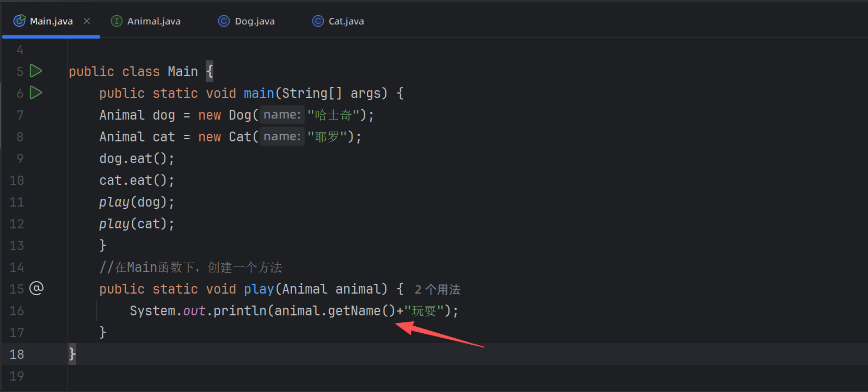Switch to the Animal.java tab
This screenshot has width=868, height=392.
click(153, 21)
